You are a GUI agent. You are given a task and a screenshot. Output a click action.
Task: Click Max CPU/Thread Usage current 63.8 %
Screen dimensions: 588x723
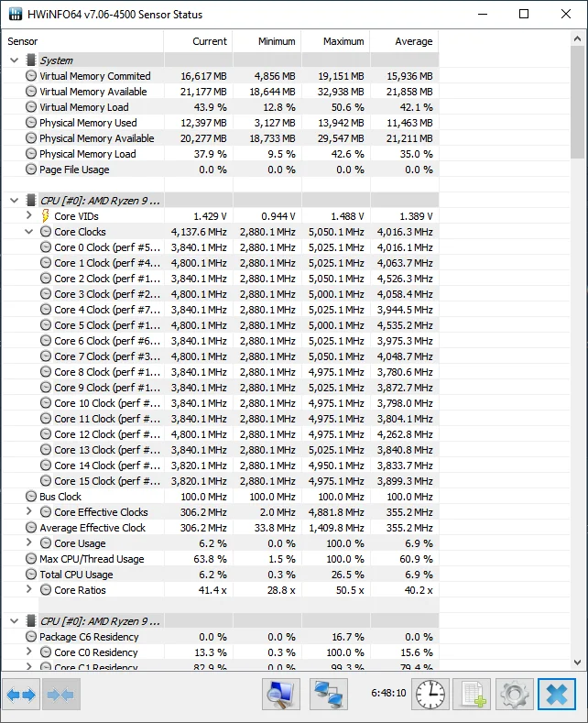(210, 559)
